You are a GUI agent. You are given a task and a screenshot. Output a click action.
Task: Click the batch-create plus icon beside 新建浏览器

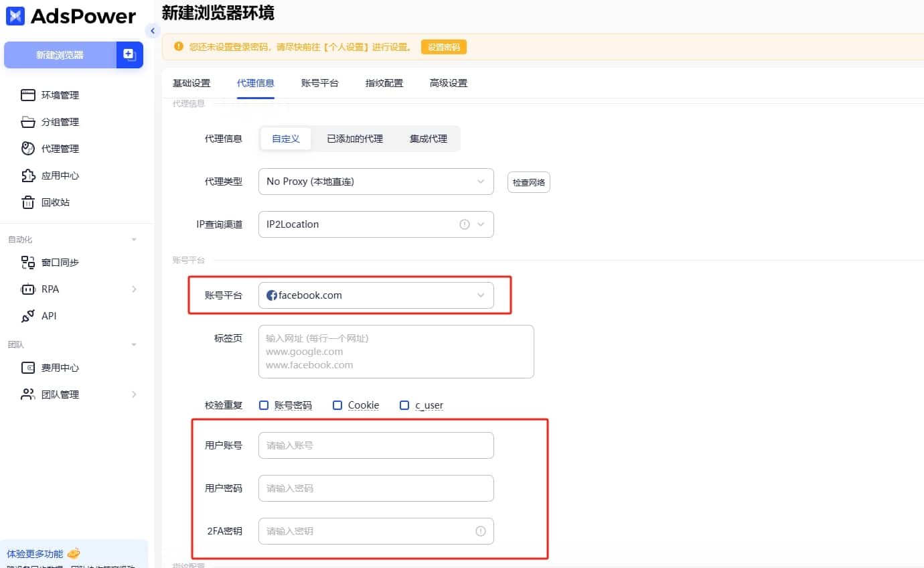pyautogui.click(x=130, y=55)
